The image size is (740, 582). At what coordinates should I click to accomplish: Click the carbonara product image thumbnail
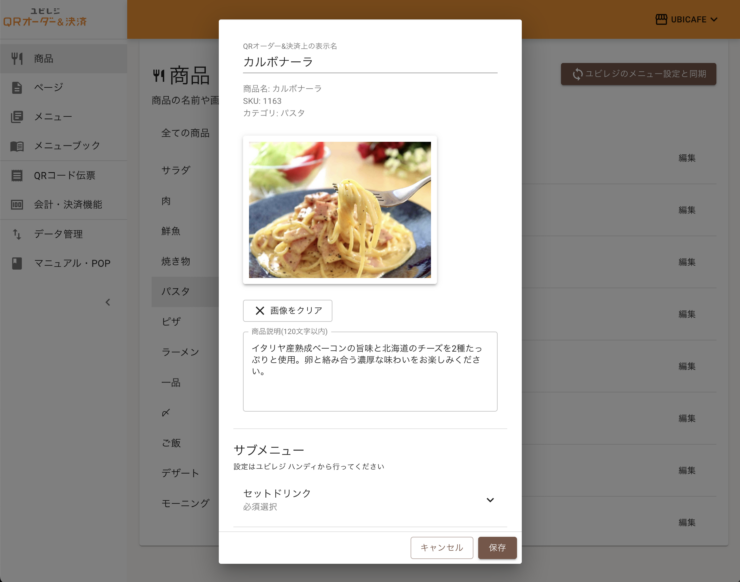340,210
